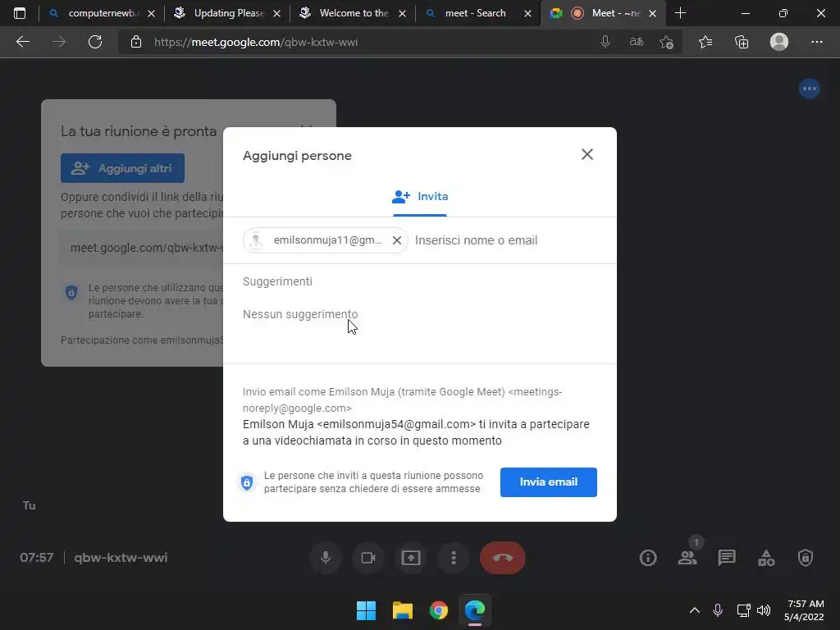Open the tab actions menu icon
This screenshot has width=840, height=630.
[20, 13]
